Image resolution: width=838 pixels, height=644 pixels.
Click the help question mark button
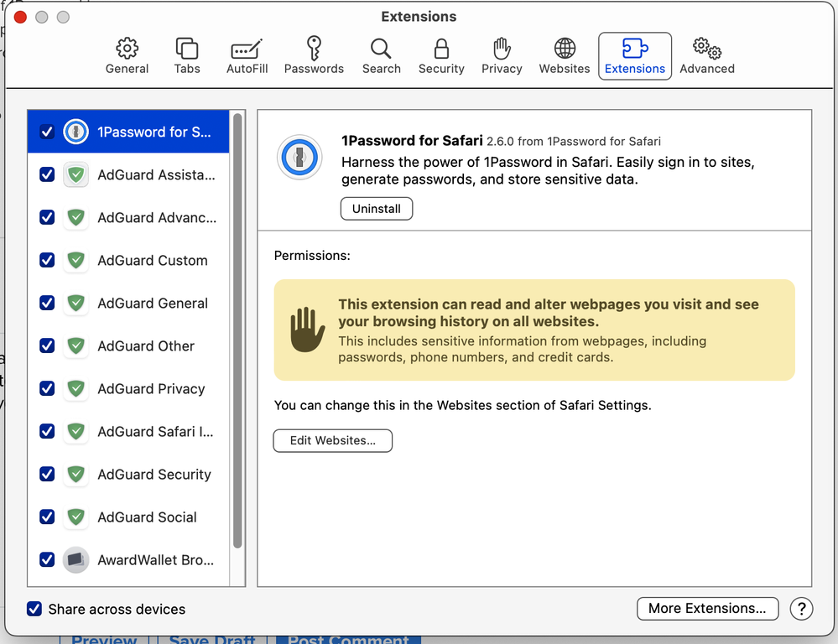pyautogui.click(x=801, y=608)
